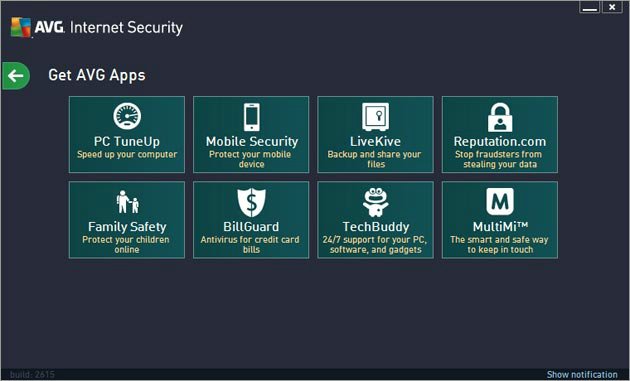Click the dollar shield icon on BillGuard

(252, 203)
